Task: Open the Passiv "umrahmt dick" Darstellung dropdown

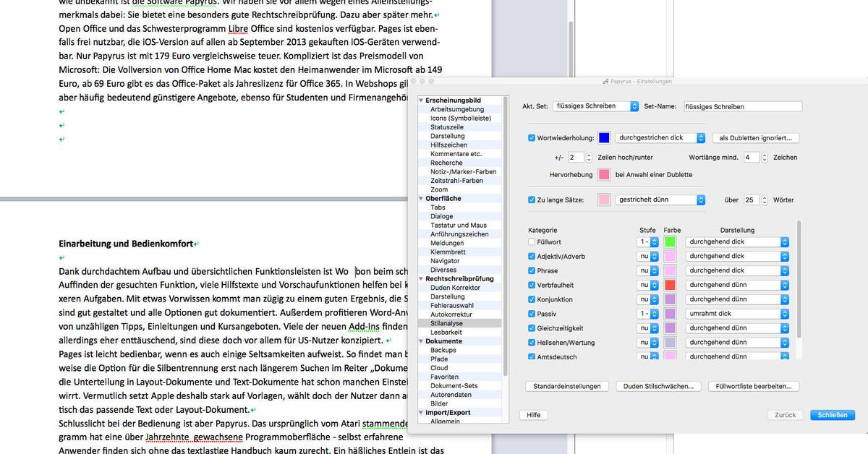Action: [x=736, y=313]
